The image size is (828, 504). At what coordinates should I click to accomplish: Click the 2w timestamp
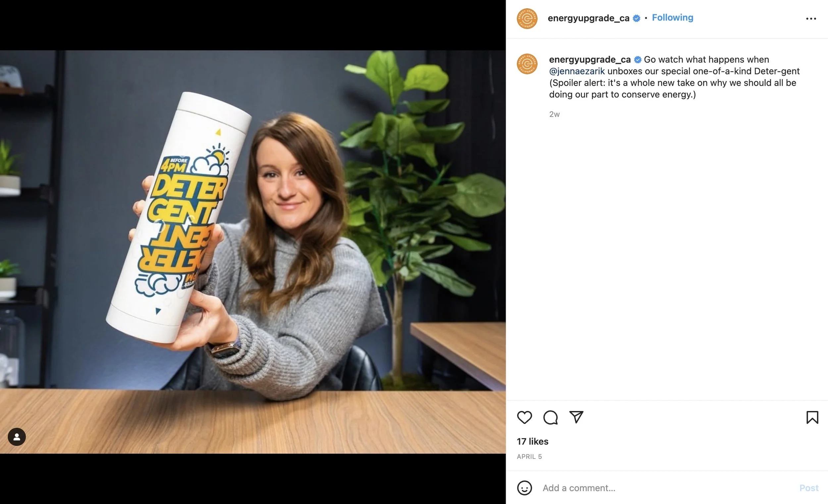point(554,114)
